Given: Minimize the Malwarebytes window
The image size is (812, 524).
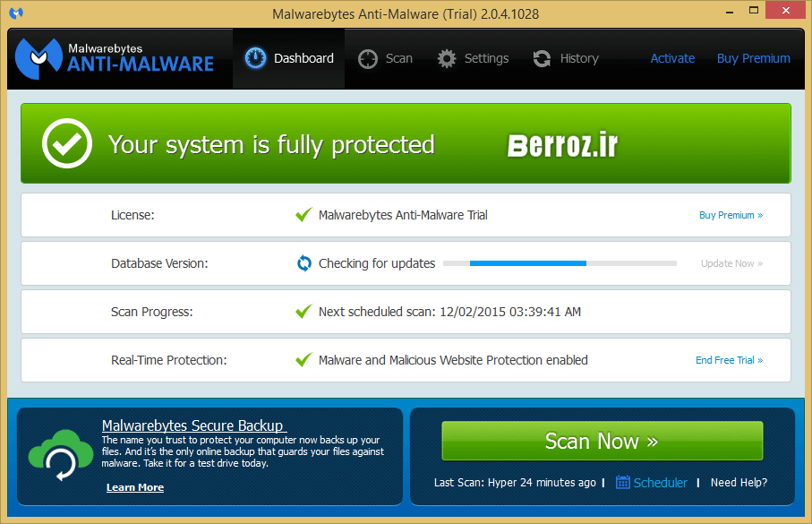Looking at the screenshot, I should point(730,12).
